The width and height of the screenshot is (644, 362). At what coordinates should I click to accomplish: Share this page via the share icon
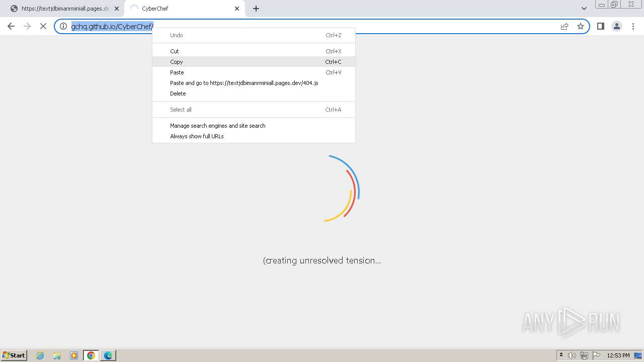[565, 26]
